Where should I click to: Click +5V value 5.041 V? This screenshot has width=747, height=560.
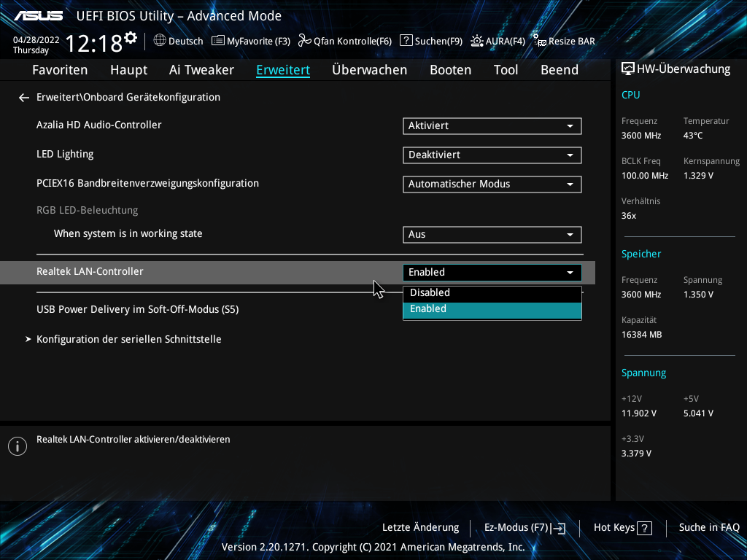click(698, 413)
